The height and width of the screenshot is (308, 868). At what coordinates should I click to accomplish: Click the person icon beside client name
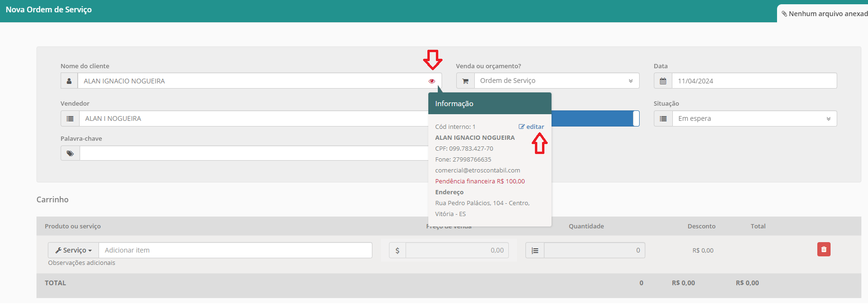[69, 81]
